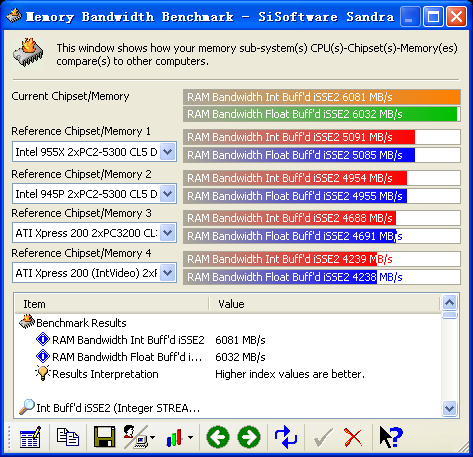The height and width of the screenshot is (457, 473).
Task: Click the Item column header
Action: pos(112,304)
